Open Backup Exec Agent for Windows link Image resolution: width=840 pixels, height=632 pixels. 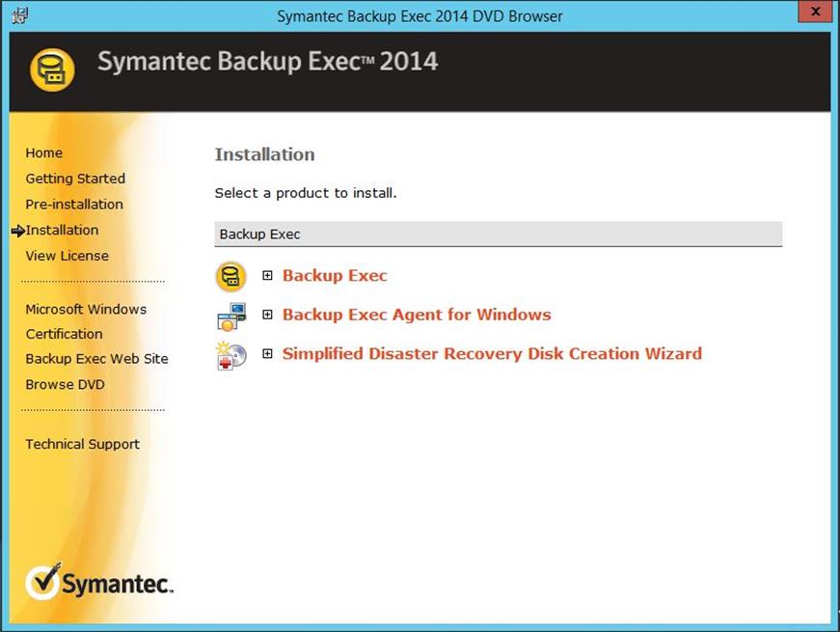point(417,315)
